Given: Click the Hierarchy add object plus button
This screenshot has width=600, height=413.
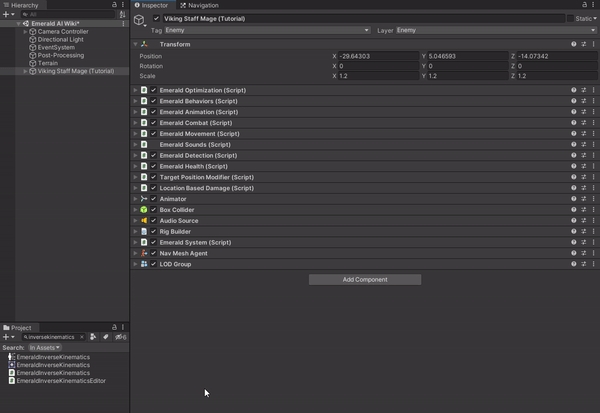Looking at the screenshot, I should point(6,14).
